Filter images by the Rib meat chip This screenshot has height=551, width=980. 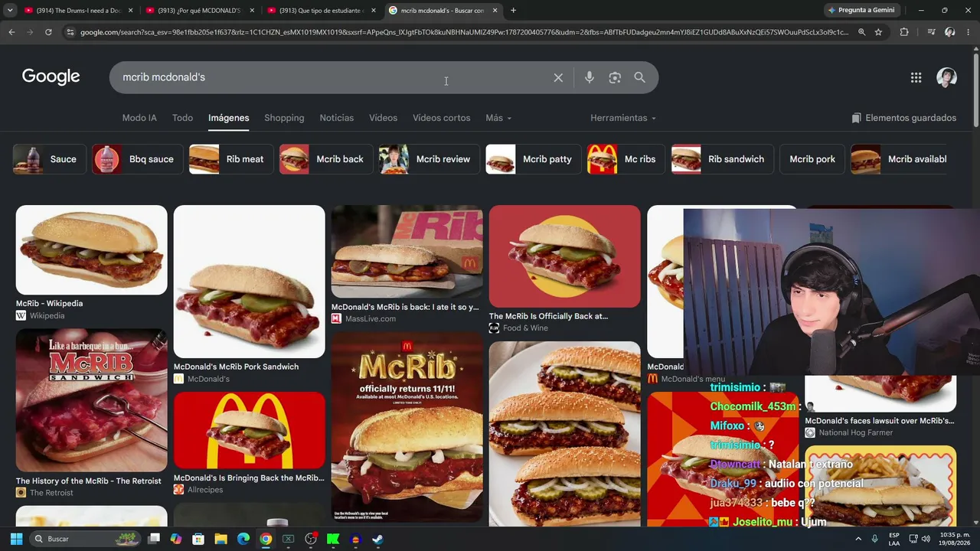click(x=230, y=159)
